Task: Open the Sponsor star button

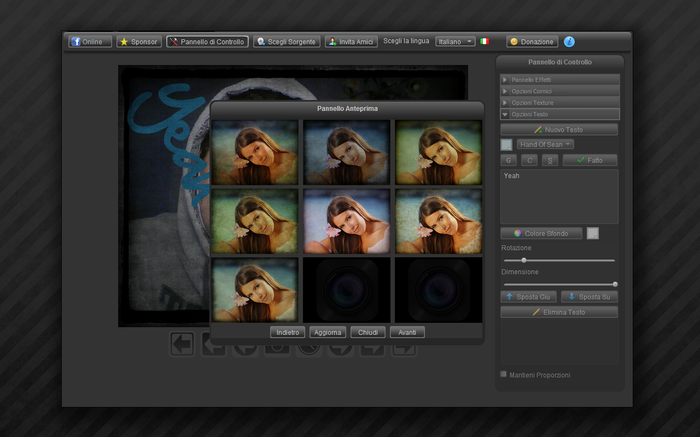Action: pyautogui.click(x=138, y=42)
